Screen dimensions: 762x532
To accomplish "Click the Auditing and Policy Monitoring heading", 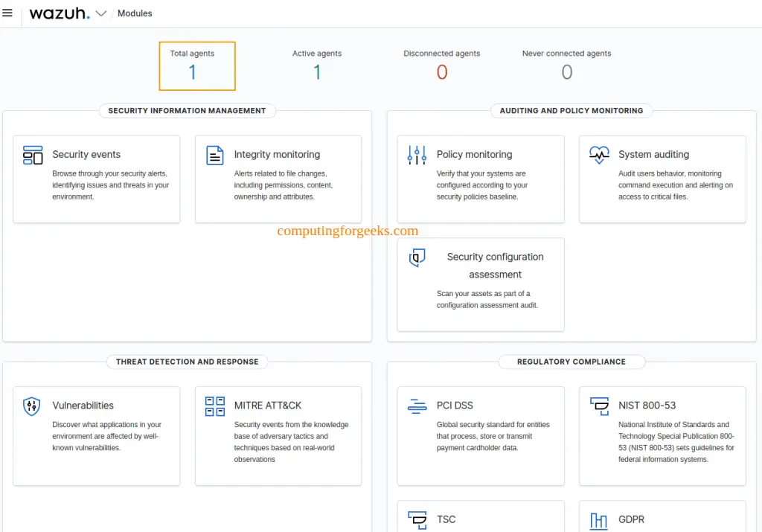I will coord(571,111).
